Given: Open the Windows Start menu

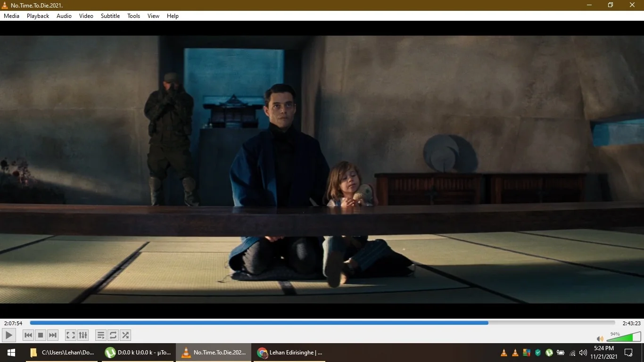Looking at the screenshot, I should pyautogui.click(x=11, y=353).
